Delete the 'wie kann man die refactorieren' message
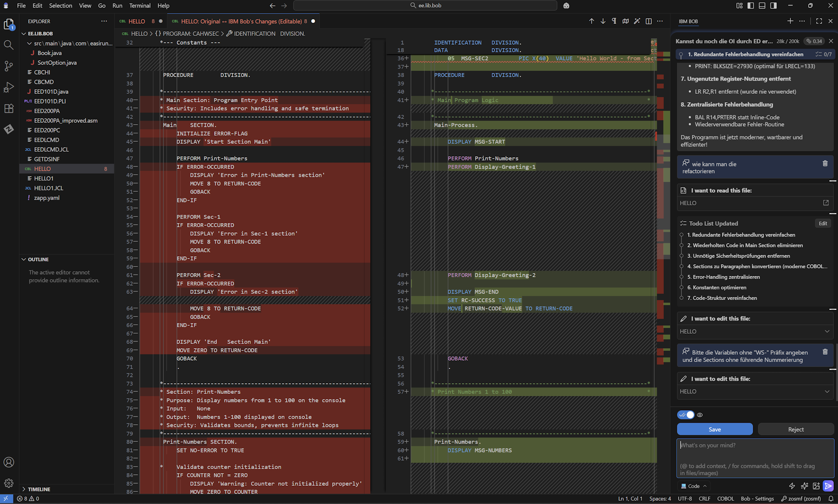 point(825,163)
